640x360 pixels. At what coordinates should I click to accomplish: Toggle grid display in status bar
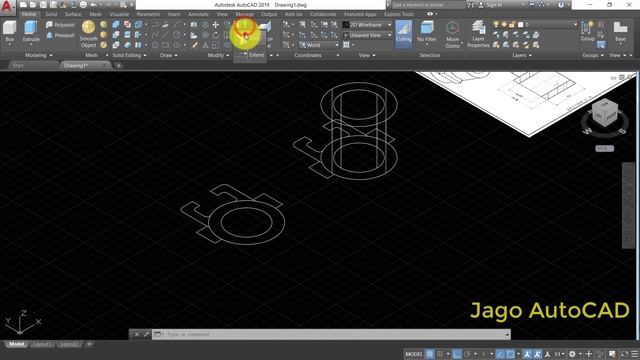429,354
